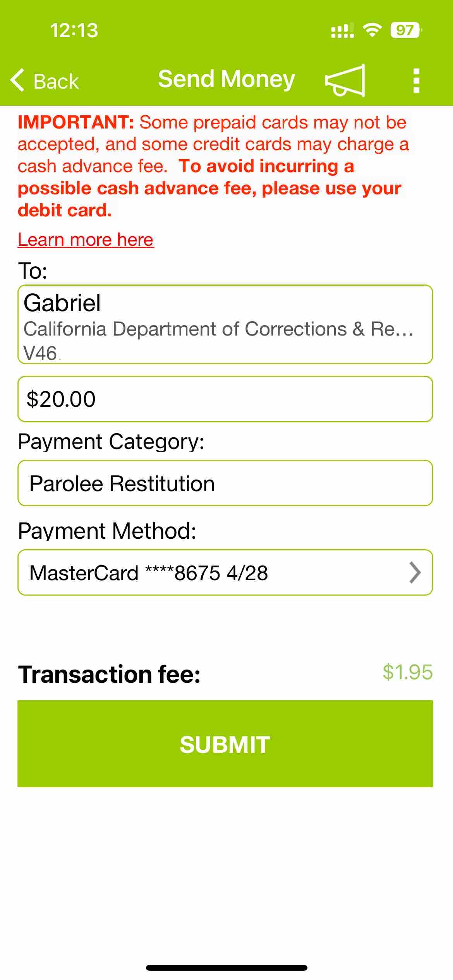453x980 pixels.
Task: Tap the back chevron arrow
Action: (x=17, y=81)
